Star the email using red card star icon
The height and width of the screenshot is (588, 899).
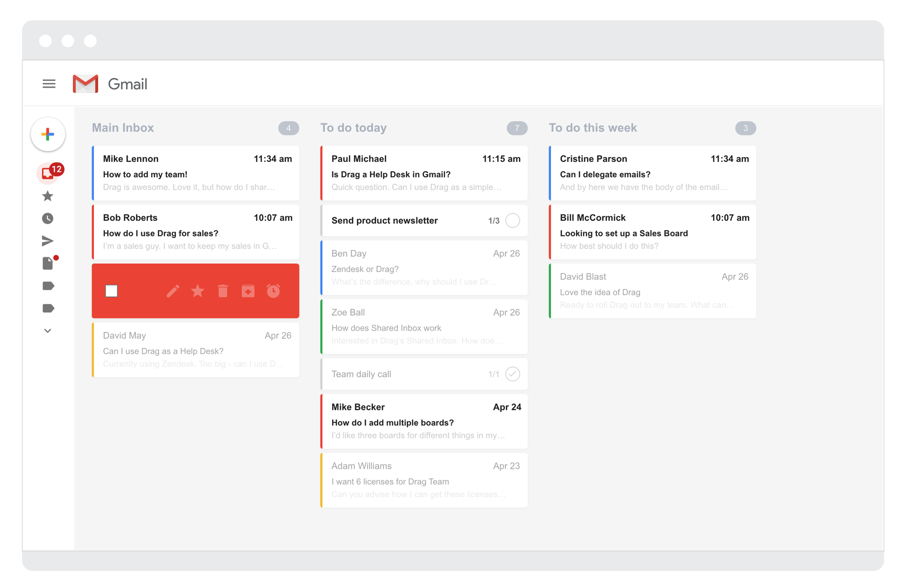pyautogui.click(x=198, y=291)
